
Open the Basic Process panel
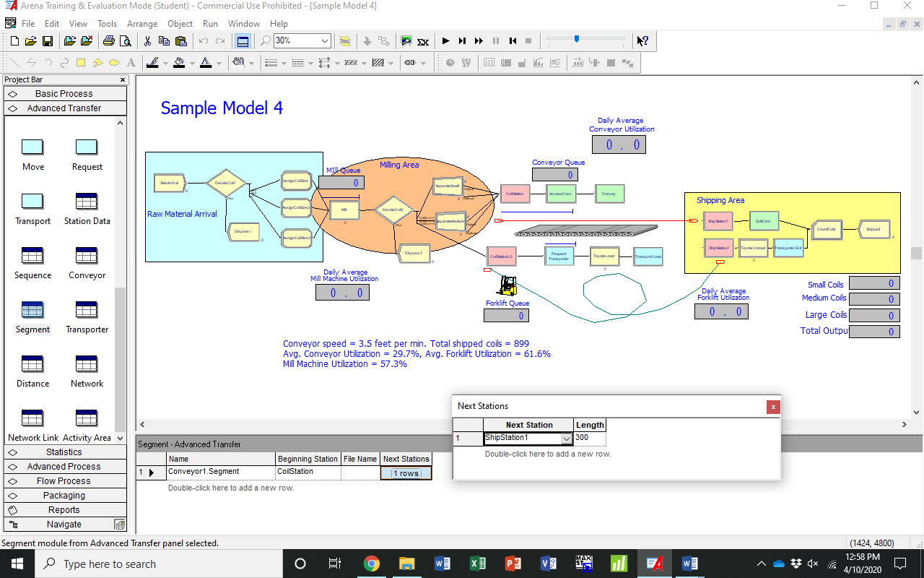coord(65,93)
